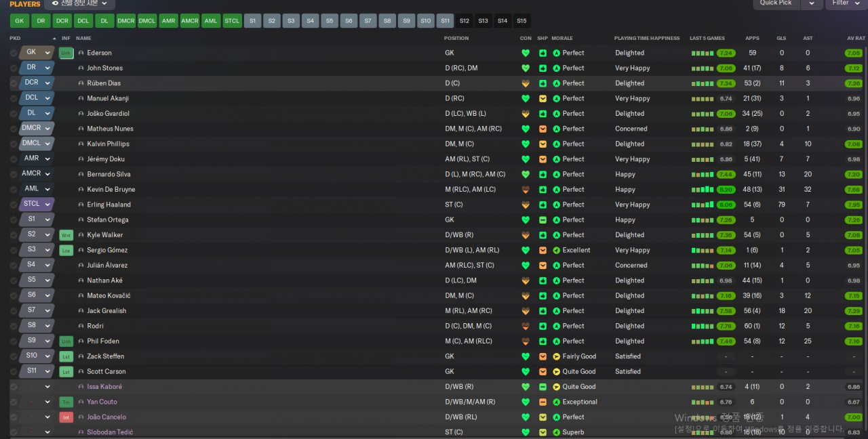This screenshot has width=868, height=439.
Task: Click Kevin De Bruyne's last 5 games form bars
Action: coord(703,190)
